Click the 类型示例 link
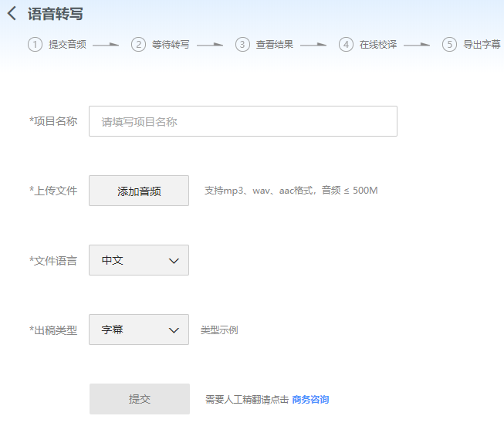 tap(219, 330)
